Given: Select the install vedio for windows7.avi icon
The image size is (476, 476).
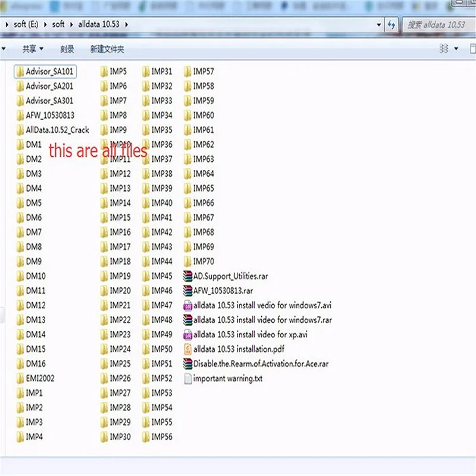Looking at the screenshot, I should point(188,305).
